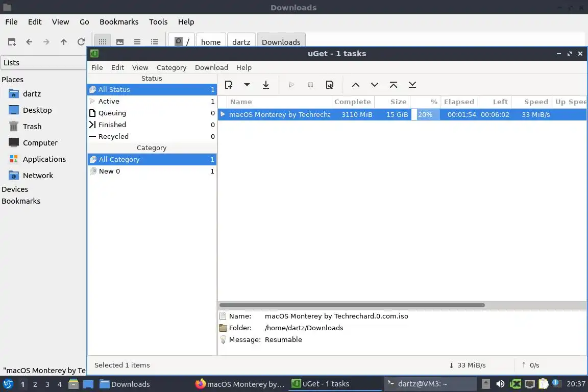Image resolution: width=588 pixels, height=392 pixels.
Task: Open the Lists side pane dropdown
Action: [43, 63]
